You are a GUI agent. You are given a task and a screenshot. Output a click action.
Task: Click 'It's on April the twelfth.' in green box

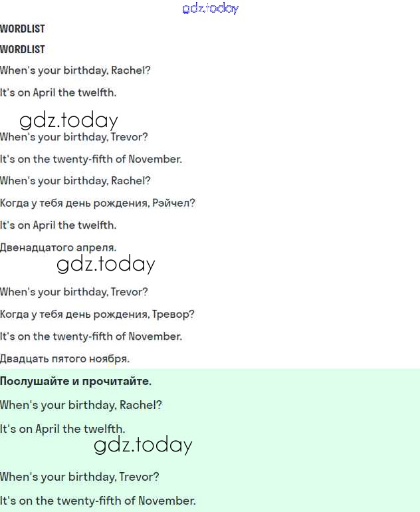click(62, 429)
